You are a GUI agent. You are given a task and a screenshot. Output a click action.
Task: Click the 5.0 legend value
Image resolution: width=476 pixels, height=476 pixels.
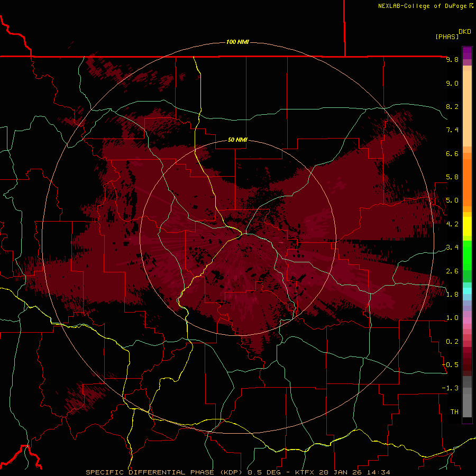pyautogui.click(x=452, y=200)
